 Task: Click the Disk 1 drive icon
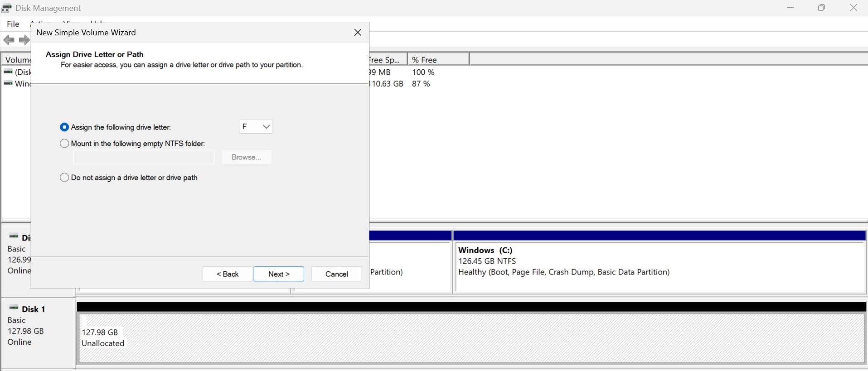[14, 308]
